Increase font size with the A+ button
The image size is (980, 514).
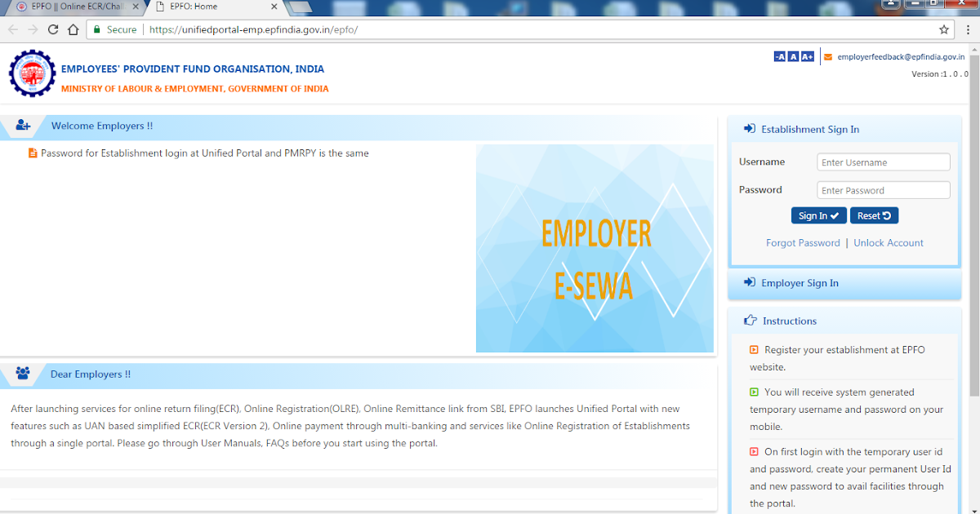808,57
